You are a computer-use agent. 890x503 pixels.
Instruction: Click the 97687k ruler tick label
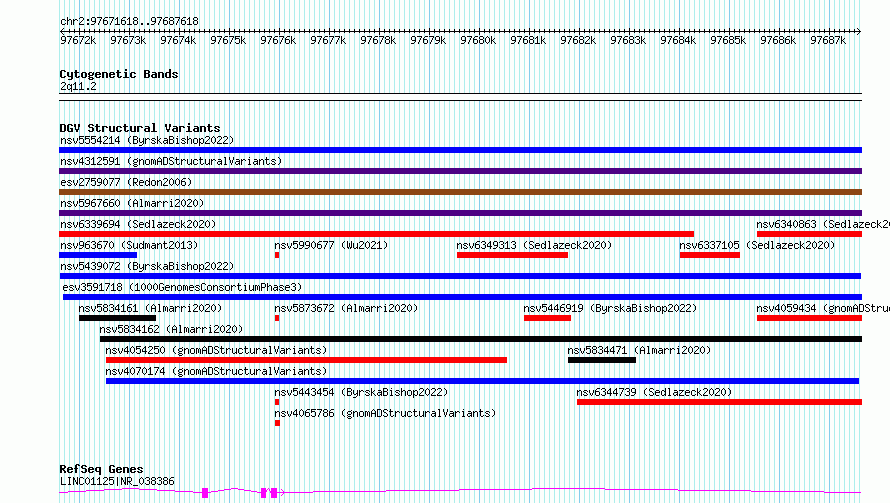tap(828, 40)
